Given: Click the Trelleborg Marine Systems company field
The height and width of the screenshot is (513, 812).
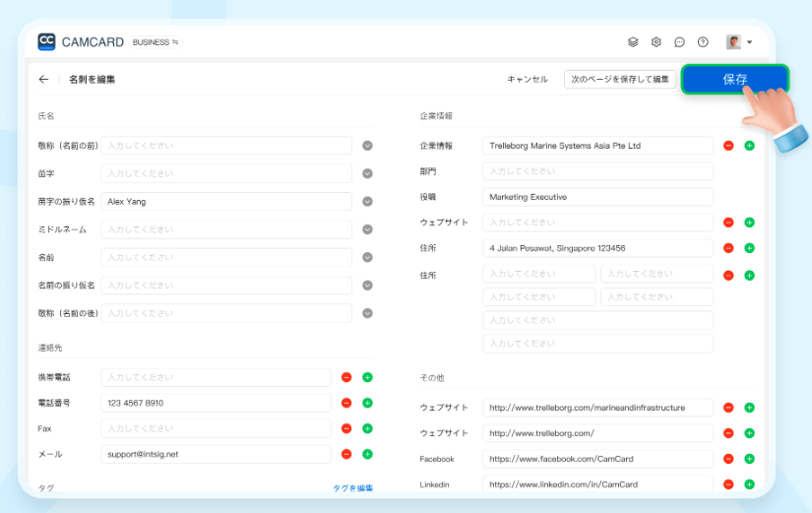Looking at the screenshot, I should 597,146.
